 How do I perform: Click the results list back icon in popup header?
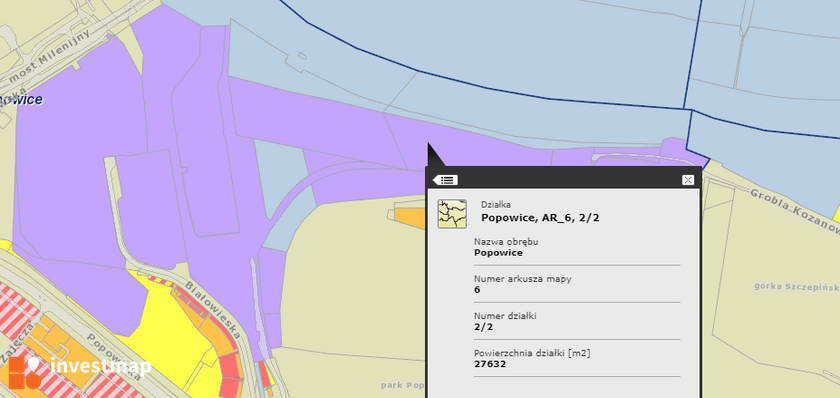pyautogui.click(x=445, y=180)
